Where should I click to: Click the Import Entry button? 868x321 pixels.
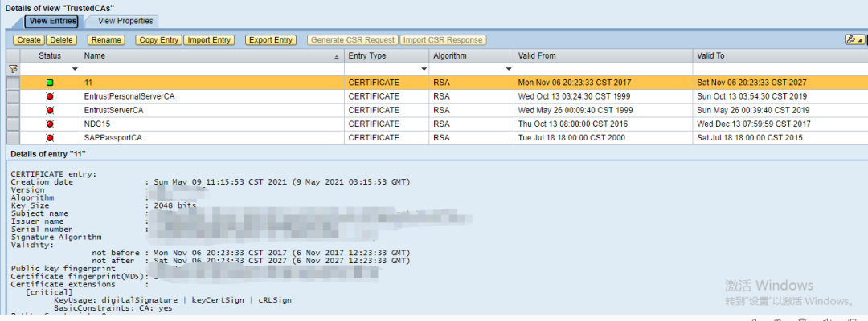209,40
